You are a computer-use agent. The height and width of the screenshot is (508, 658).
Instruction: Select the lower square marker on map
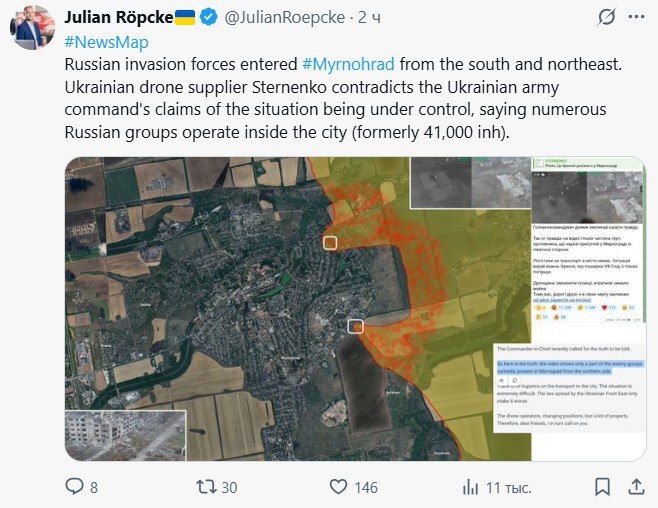point(355,326)
